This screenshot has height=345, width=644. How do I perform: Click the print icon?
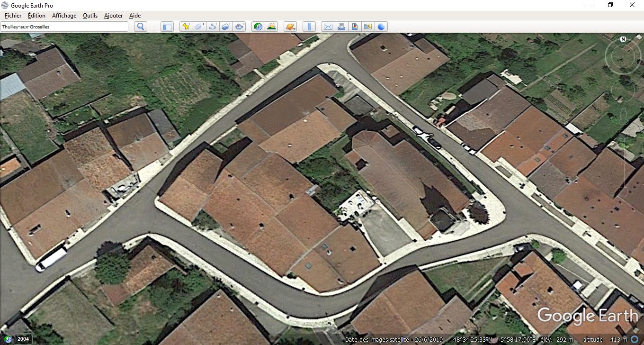pos(341,27)
